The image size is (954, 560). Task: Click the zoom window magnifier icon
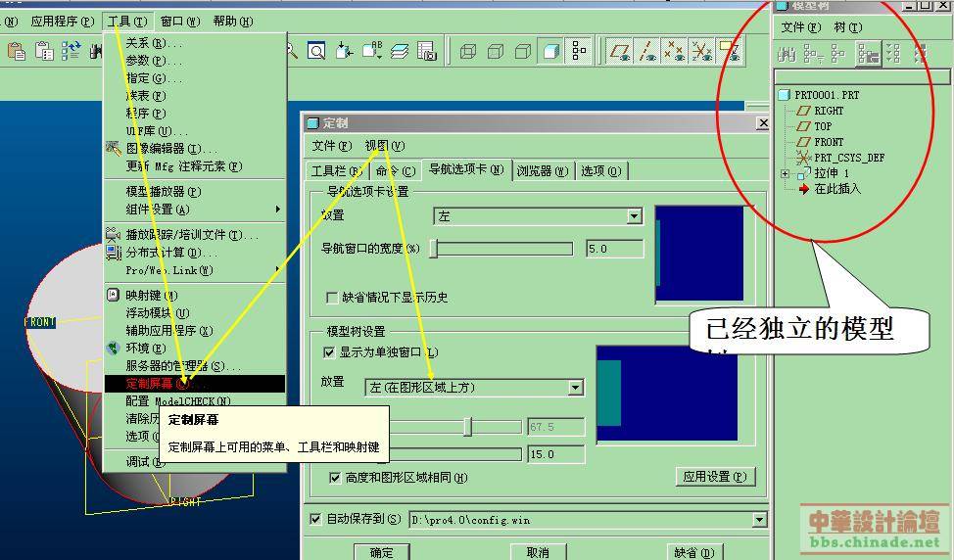click(x=316, y=51)
